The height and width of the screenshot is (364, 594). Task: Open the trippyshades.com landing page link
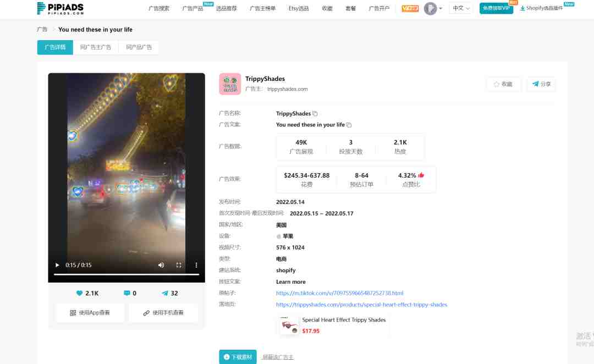361,305
